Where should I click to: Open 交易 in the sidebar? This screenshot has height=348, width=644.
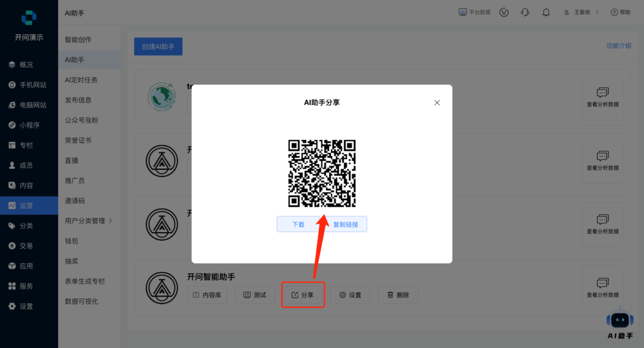pos(29,246)
